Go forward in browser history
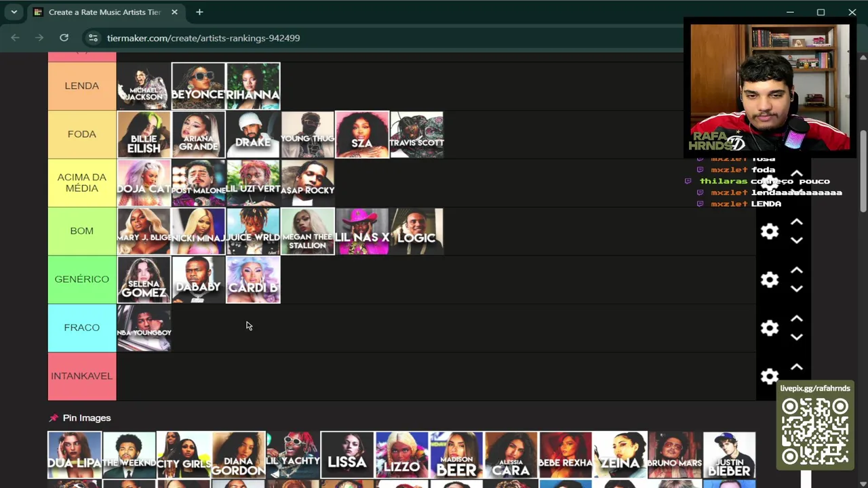The width and height of the screenshot is (868, 488). point(39,38)
